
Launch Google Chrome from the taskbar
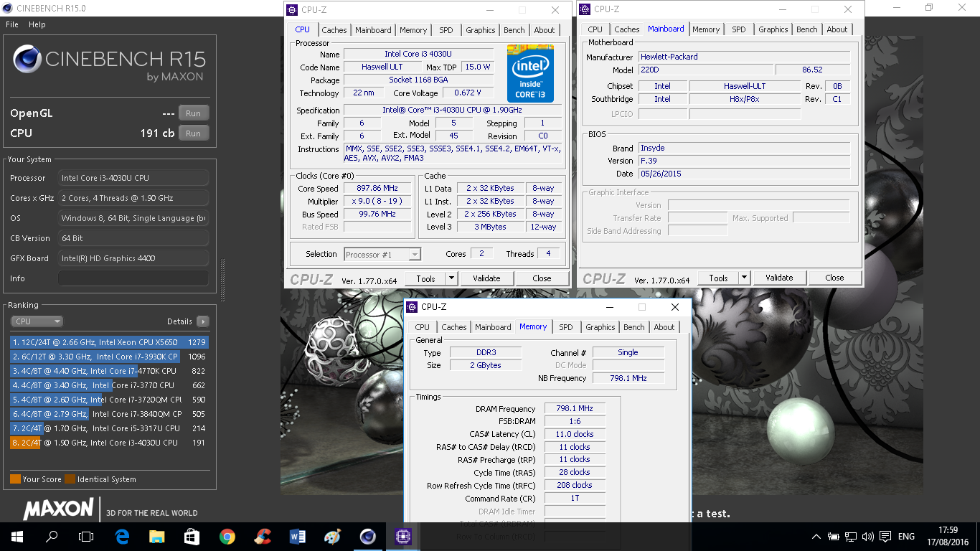pos(227,536)
